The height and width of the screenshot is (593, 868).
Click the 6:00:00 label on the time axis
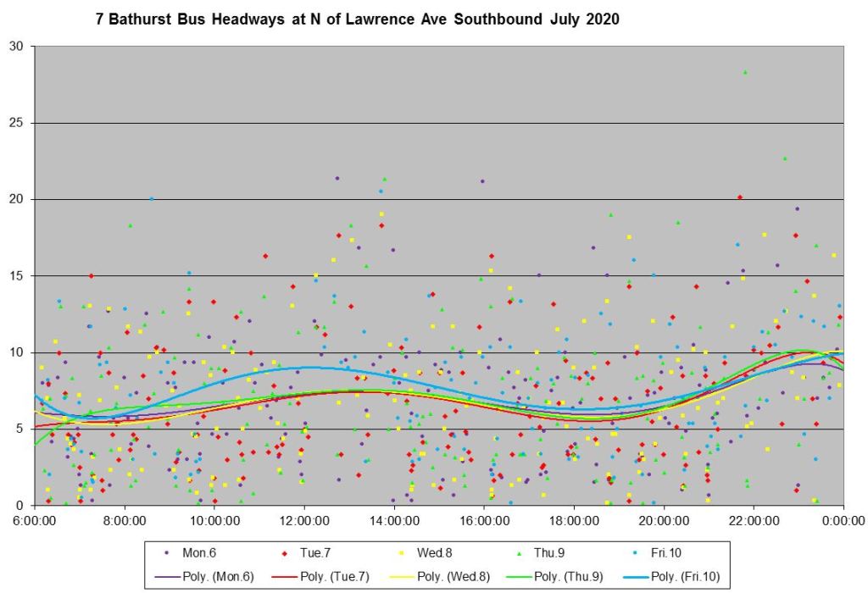coord(35,518)
